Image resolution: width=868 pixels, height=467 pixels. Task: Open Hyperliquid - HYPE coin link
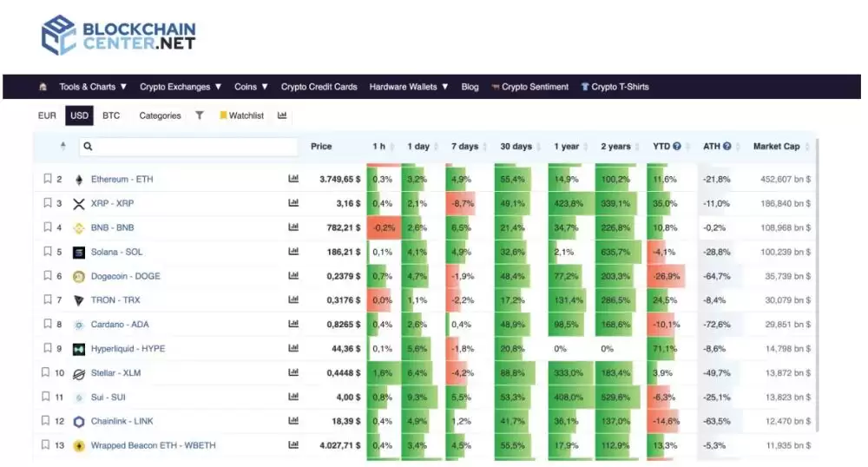(x=128, y=349)
